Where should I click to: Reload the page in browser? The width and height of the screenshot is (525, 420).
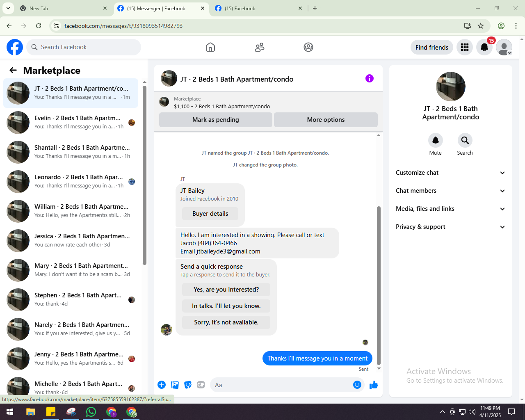(x=39, y=26)
